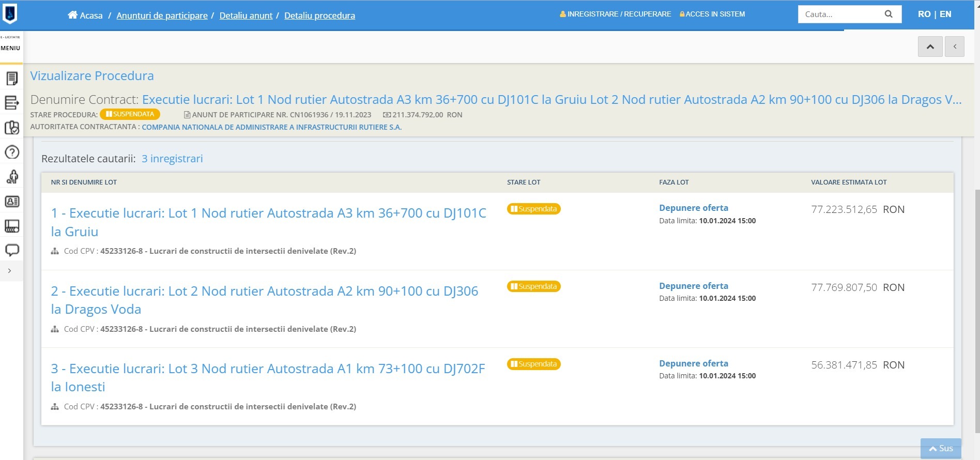980x460 pixels.
Task: Open Anunturi de participare breadcrumb
Action: (x=162, y=16)
